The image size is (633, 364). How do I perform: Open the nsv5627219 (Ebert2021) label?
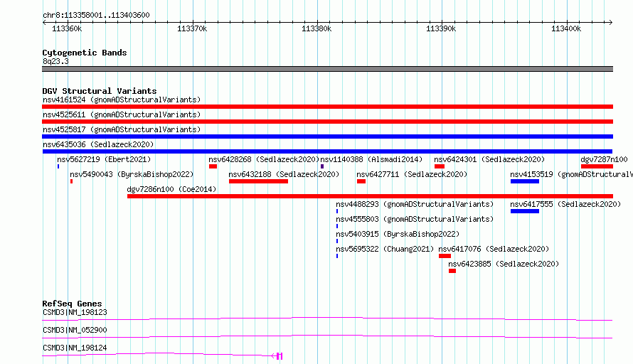click(x=104, y=159)
